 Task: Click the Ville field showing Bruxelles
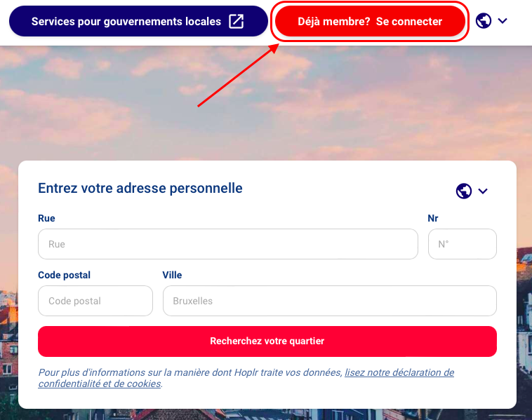tap(329, 301)
